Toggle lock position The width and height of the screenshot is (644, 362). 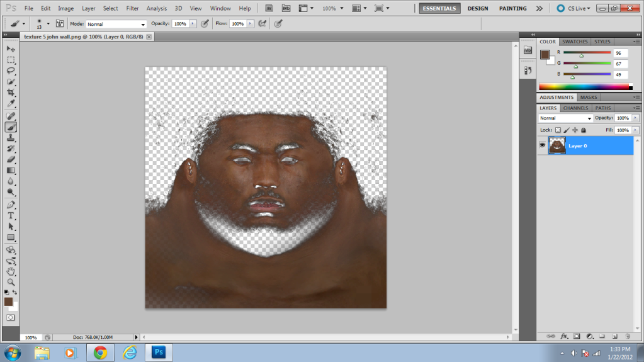[575, 130]
